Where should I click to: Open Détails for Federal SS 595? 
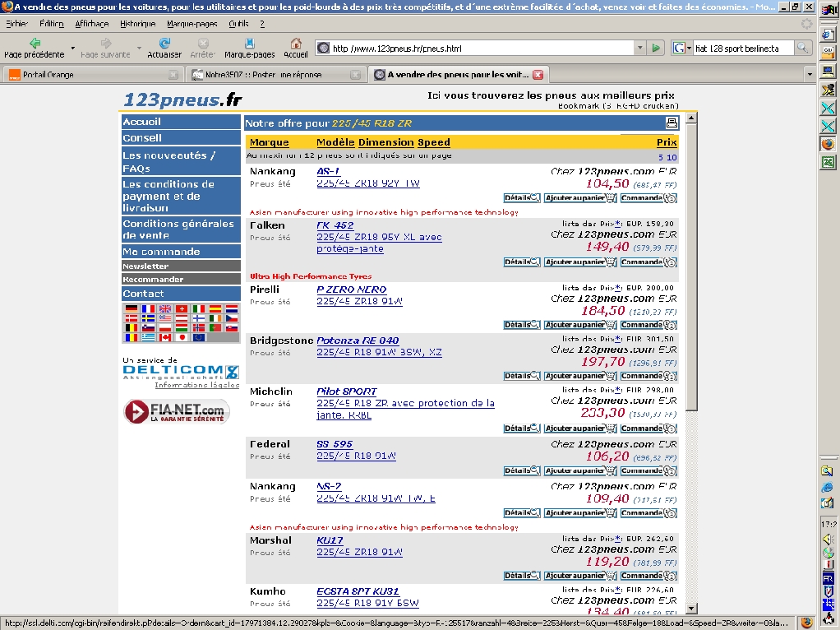(522, 470)
